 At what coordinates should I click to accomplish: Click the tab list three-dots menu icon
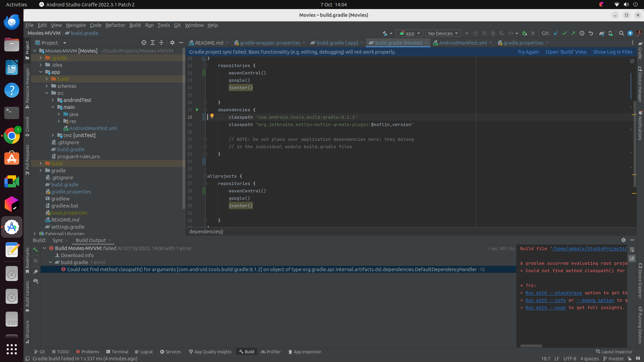click(633, 43)
